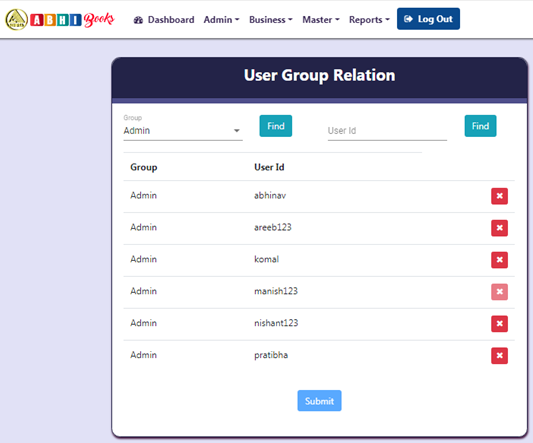The image size is (533, 443).
Task: Open the Group dropdown showing Admin
Action: tap(183, 131)
